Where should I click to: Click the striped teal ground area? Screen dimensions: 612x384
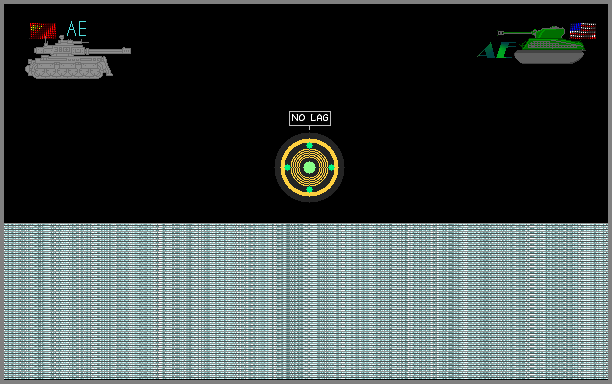coord(306,301)
